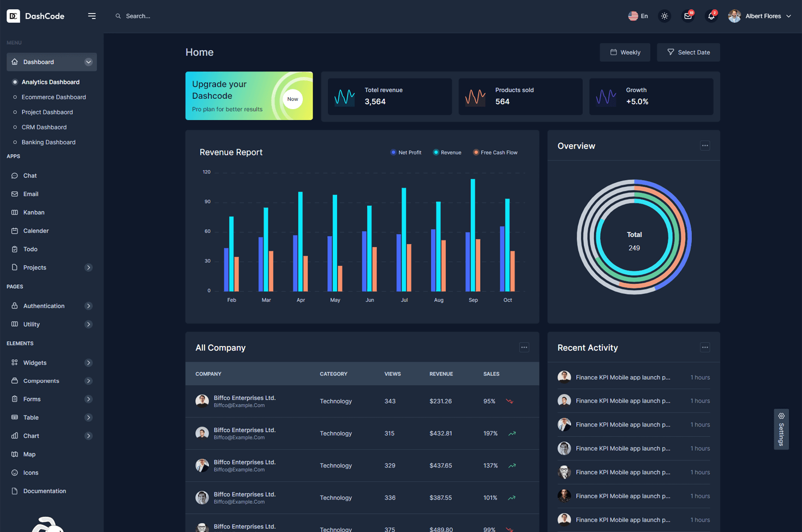Open the Table menu item
802x532 pixels.
point(51,417)
